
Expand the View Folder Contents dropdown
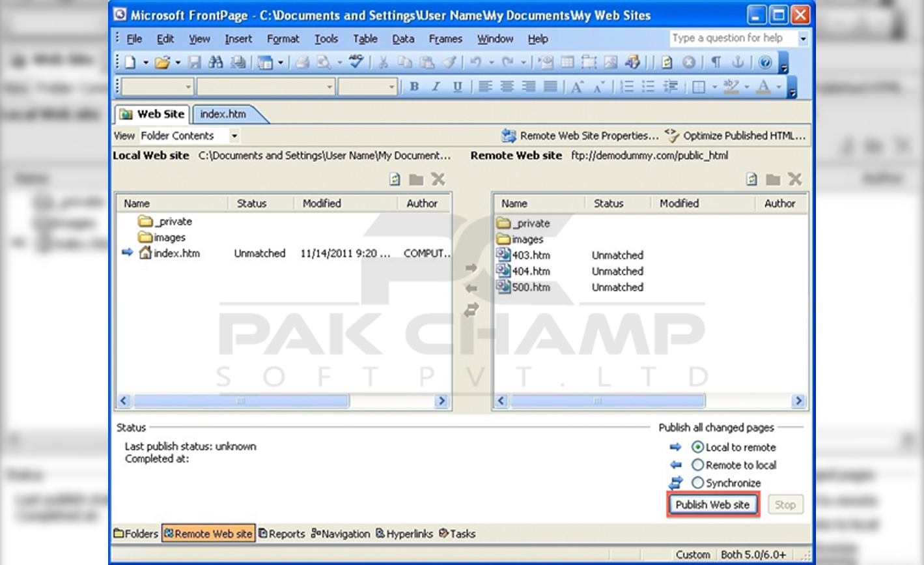234,136
